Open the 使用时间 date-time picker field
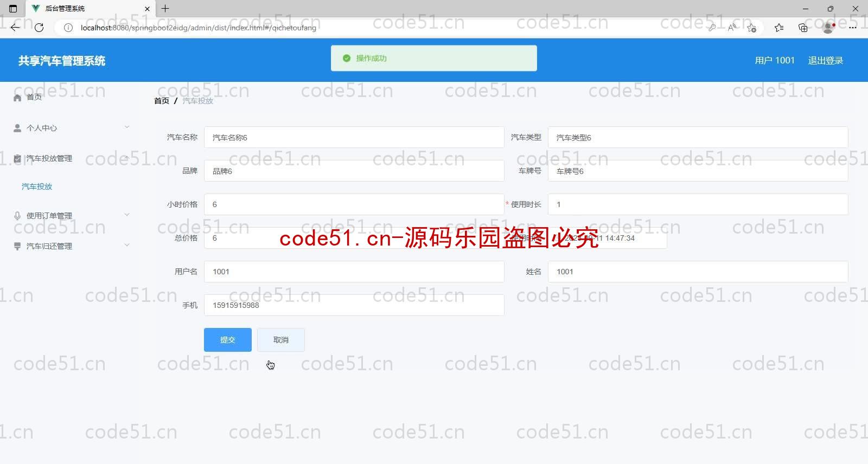 pyautogui.click(x=608, y=239)
